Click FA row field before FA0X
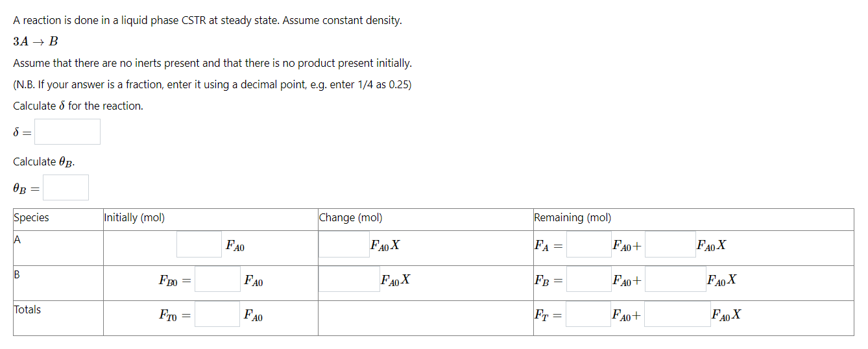 (x=670, y=245)
